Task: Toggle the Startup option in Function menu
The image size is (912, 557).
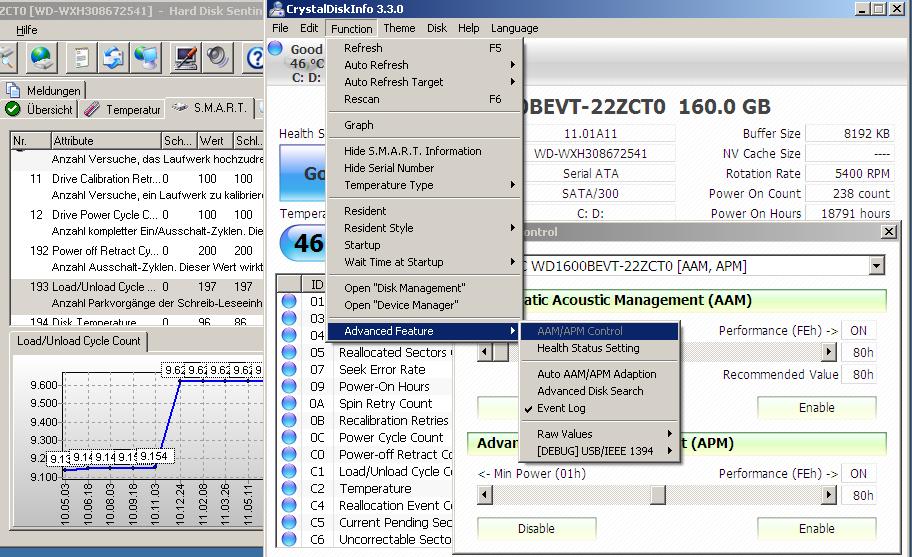Action: (425, 245)
